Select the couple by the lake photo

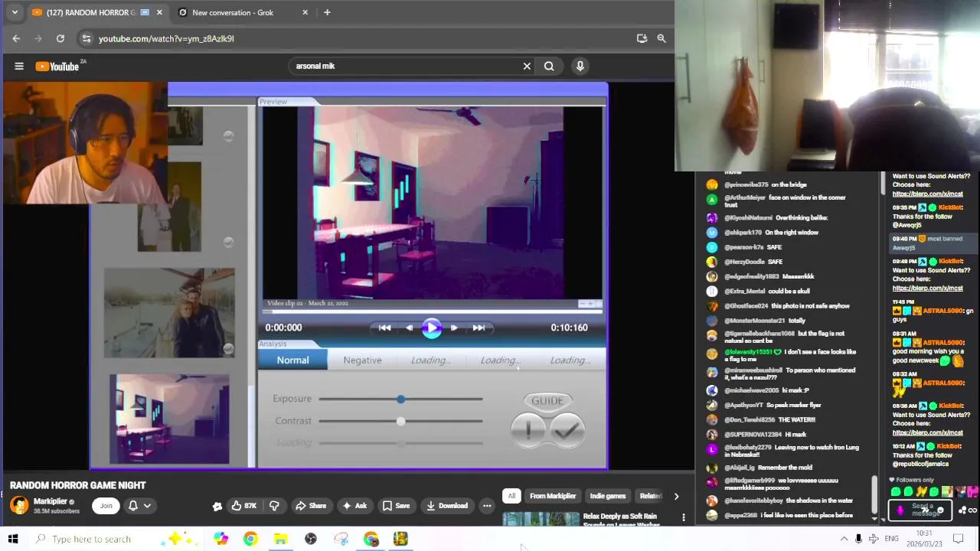tap(169, 312)
